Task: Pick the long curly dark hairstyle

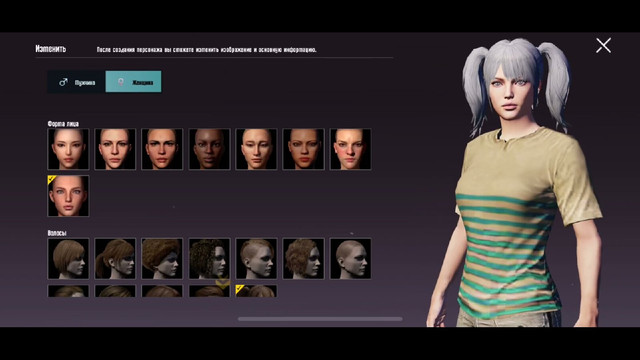Action: [209, 259]
